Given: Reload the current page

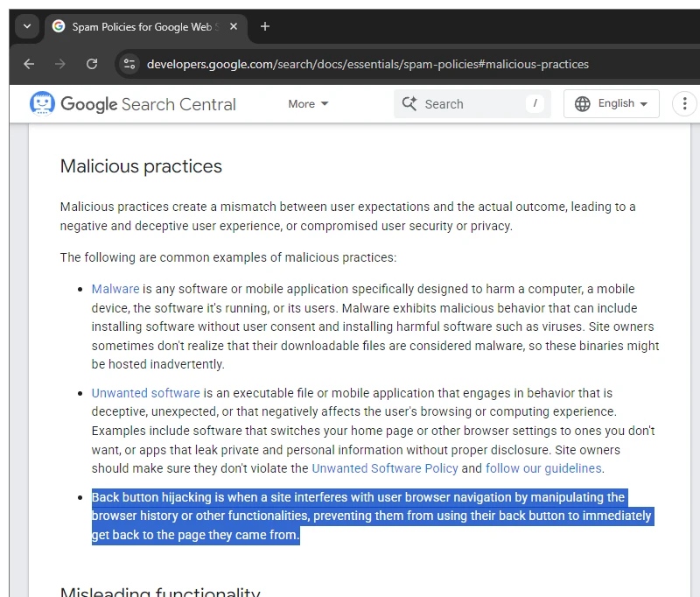Looking at the screenshot, I should pyautogui.click(x=92, y=64).
